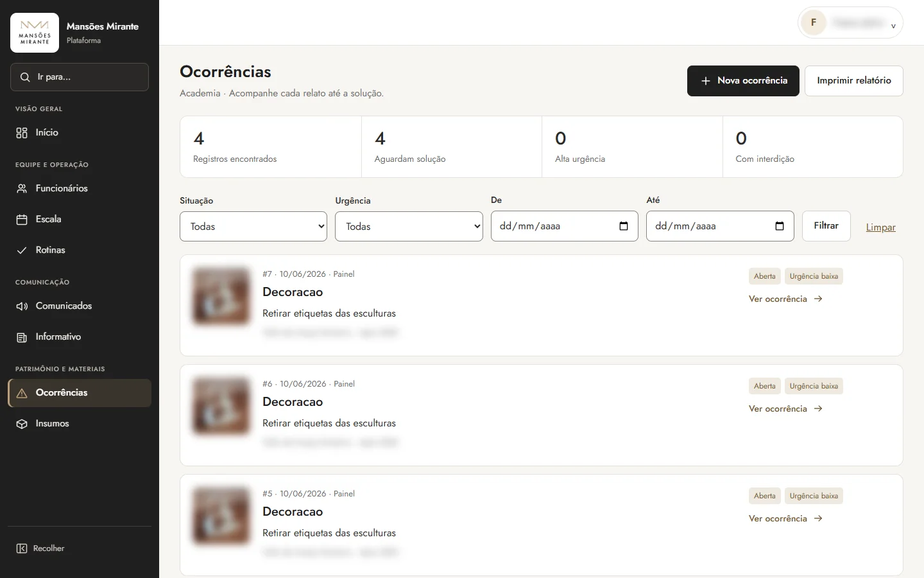The image size is (924, 578).
Task: Click the plus icon in Nova ocorrência
Action: point(706,81)
